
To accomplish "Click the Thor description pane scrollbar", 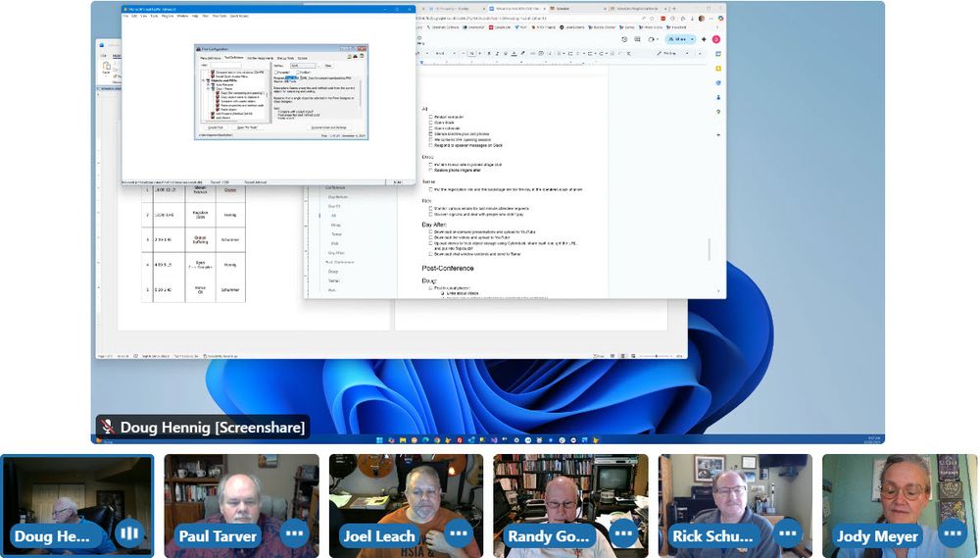I will [360, 93].
